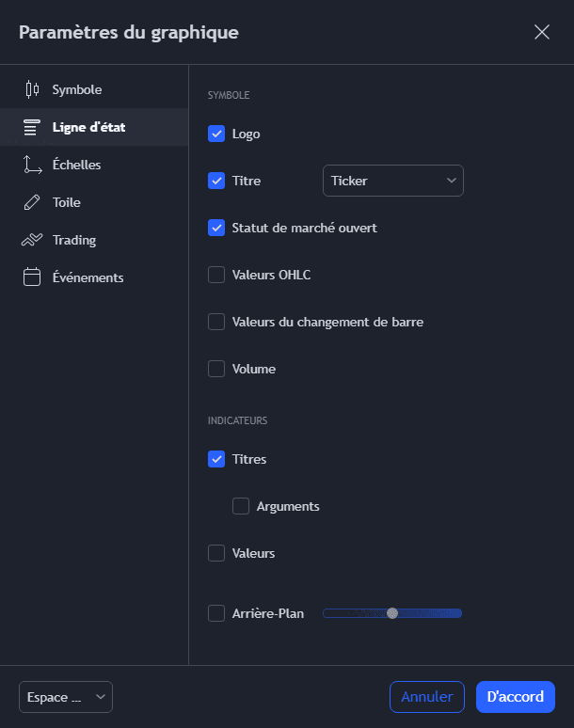Uncheck the Logo checkbox
Viewport: 574px width, 728px height.
pyautogui.click(x=216, y=134)
